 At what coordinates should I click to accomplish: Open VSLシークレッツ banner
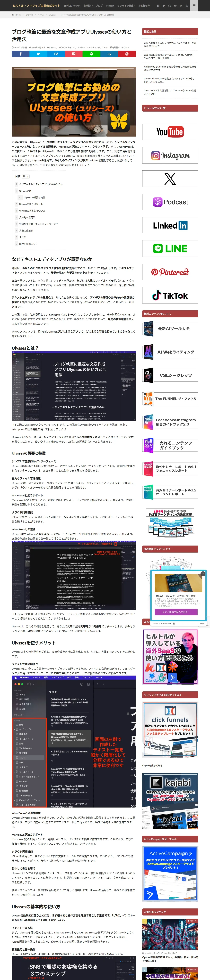pyautogui.click(x=170, y=375)
